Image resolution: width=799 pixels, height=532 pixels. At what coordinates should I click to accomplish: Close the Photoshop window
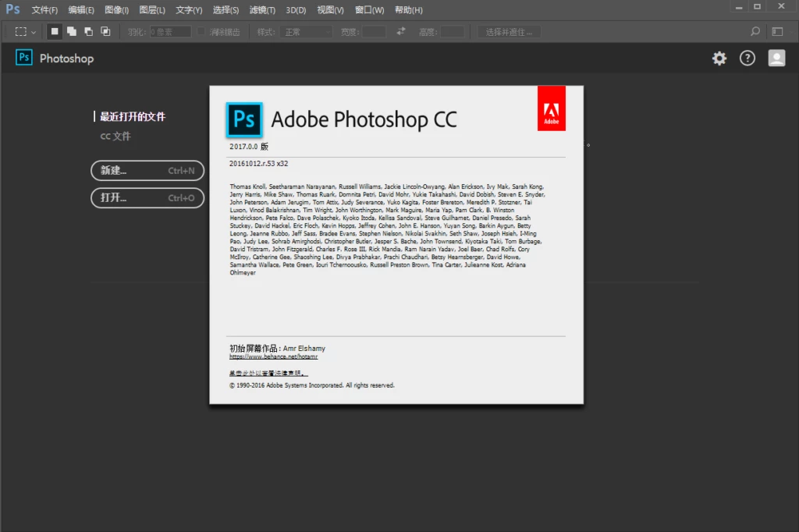(x=781, y=6)
